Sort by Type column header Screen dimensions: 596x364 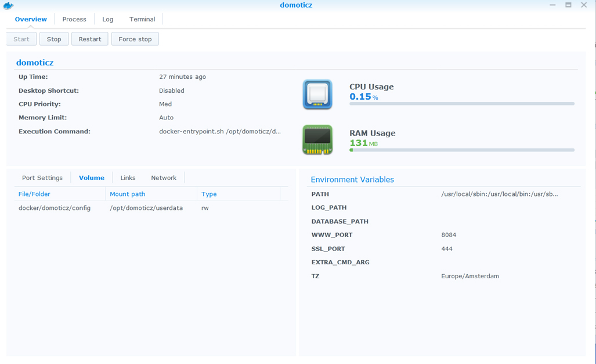coord(239,194)
